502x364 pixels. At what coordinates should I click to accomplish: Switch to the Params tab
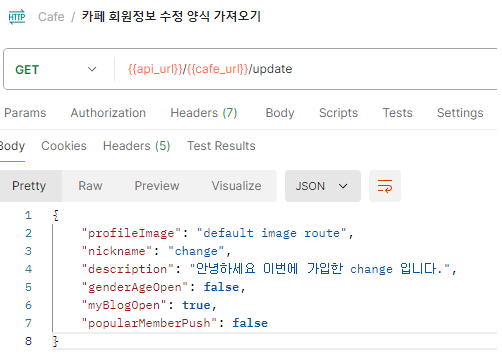click(x=25, y=113)
